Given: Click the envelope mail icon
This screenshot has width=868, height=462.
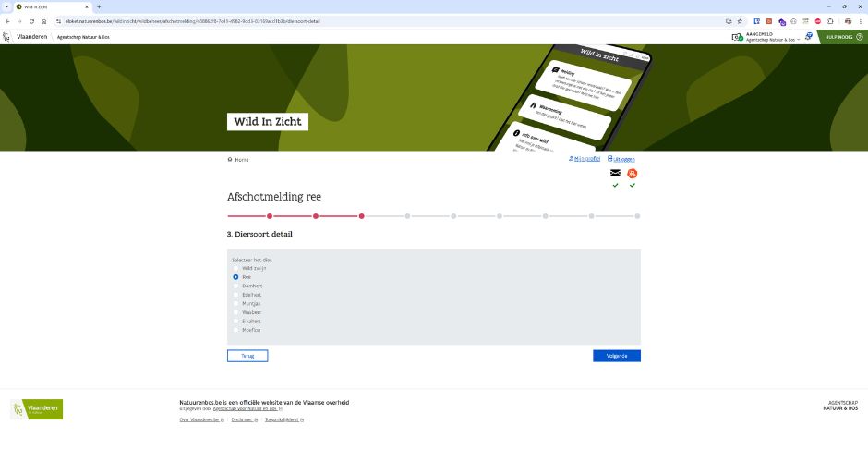Looking at the screenshot, I should tap(615, 173).
